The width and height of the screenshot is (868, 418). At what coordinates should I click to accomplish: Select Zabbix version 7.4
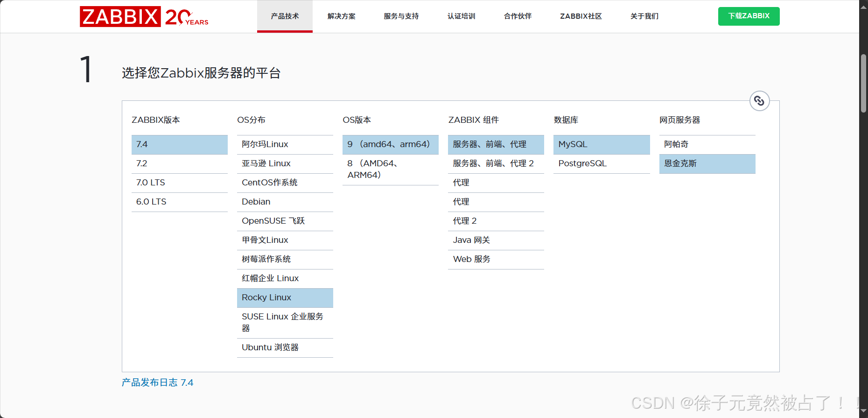tap(180, 145)
